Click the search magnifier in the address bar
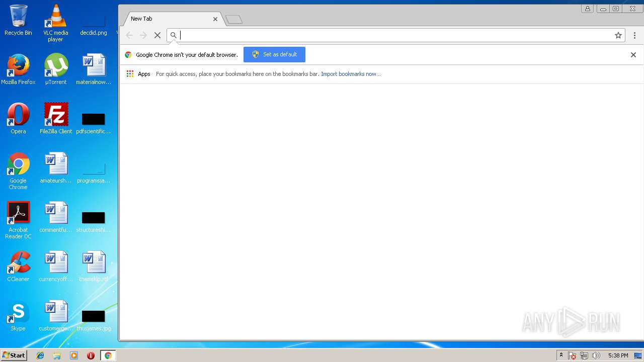Image resolution: width=644 pixels, height=362 pixels. 174,35
